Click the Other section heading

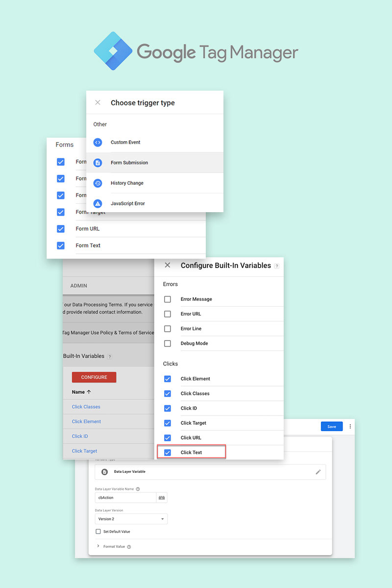point(100,124)
